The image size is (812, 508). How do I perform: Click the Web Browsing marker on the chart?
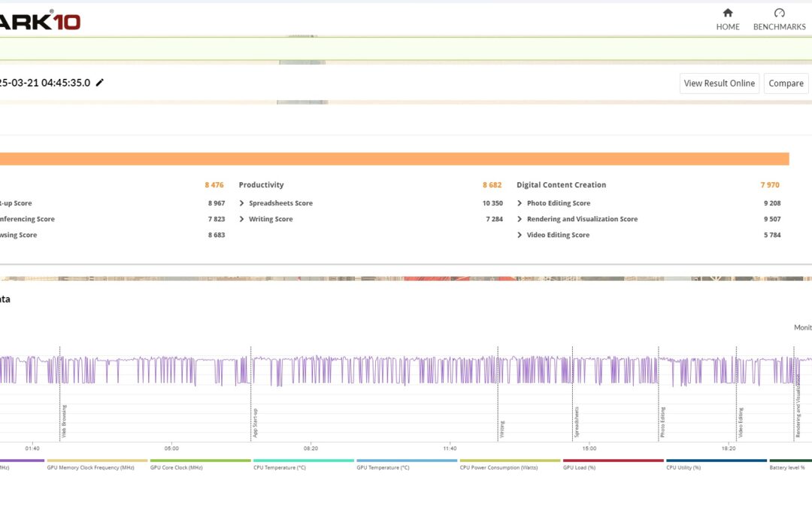(x=64, y=421)
